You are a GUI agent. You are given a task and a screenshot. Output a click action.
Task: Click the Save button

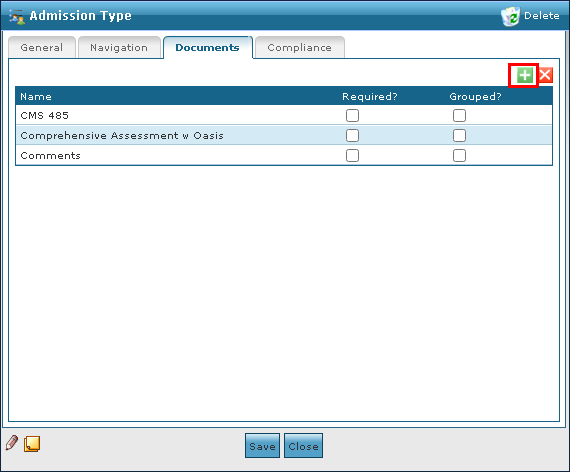pos(262,446)
